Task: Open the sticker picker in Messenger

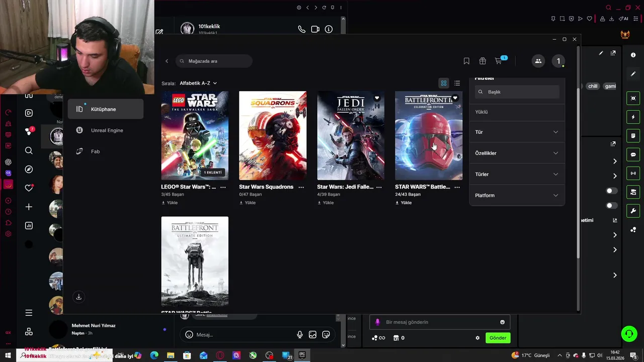Action: pyautogui.click(x=326, y=334)
